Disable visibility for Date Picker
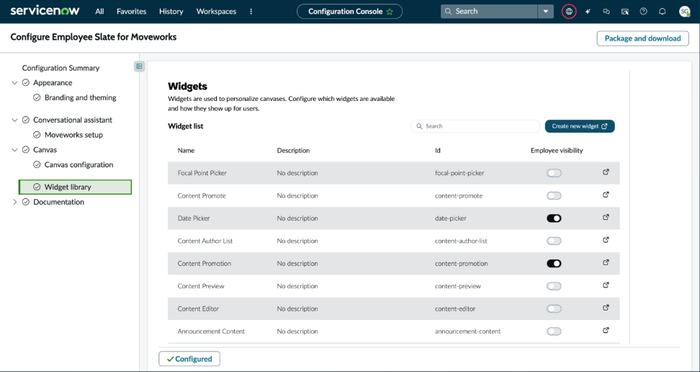The image size is (700, 372). pyautogui.click(x=554, y=218)
